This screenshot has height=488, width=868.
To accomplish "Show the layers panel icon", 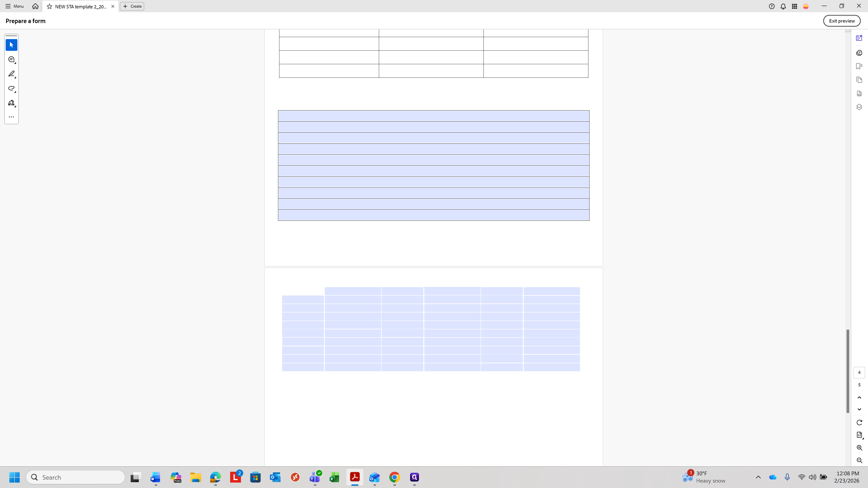I will tap(859, 107).
